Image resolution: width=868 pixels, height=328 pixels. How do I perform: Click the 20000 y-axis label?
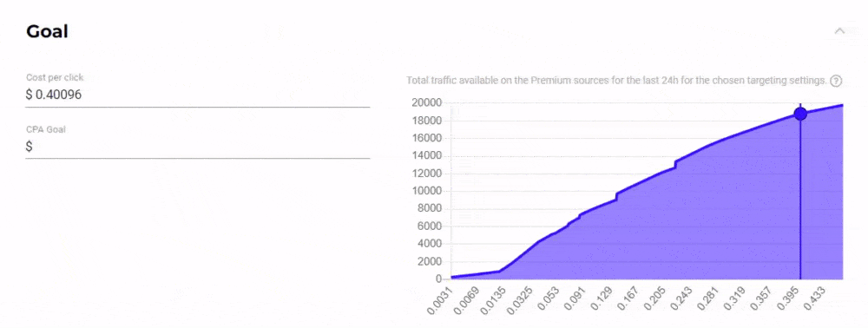426,103
